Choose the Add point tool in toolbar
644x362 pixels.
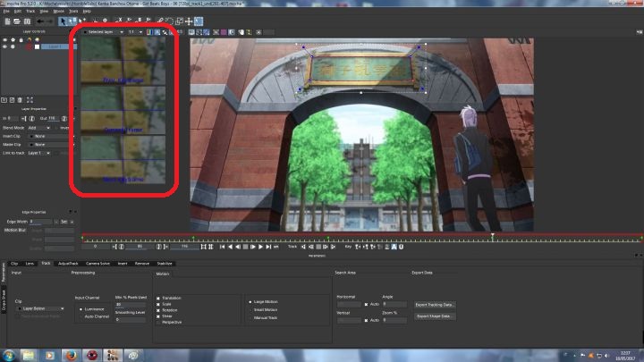[x=82, y=21]
